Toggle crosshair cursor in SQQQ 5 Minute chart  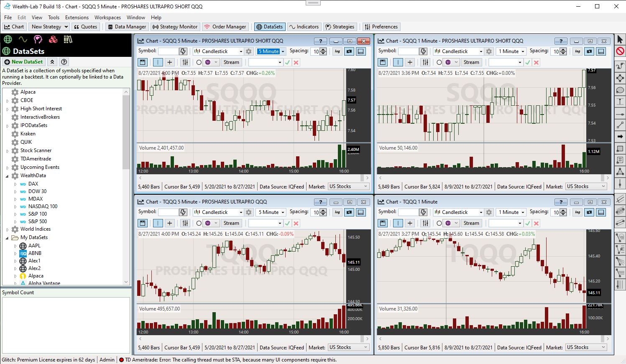[x=169, y=62]
